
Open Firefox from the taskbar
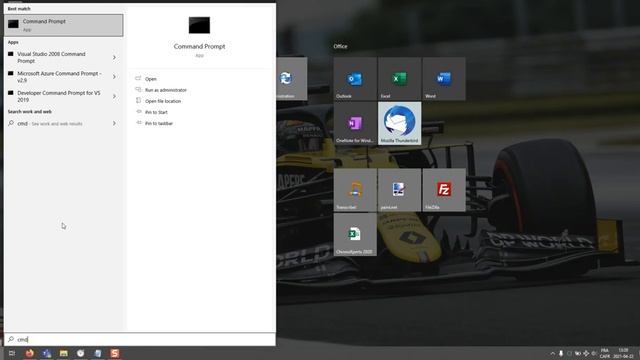[29, 353]
